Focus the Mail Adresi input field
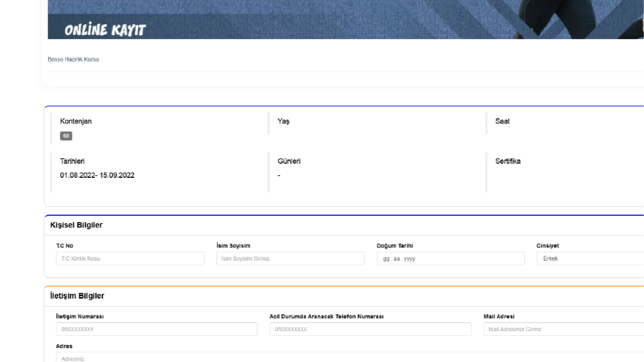Screen dimensions: 644x362 pos(564,330)
